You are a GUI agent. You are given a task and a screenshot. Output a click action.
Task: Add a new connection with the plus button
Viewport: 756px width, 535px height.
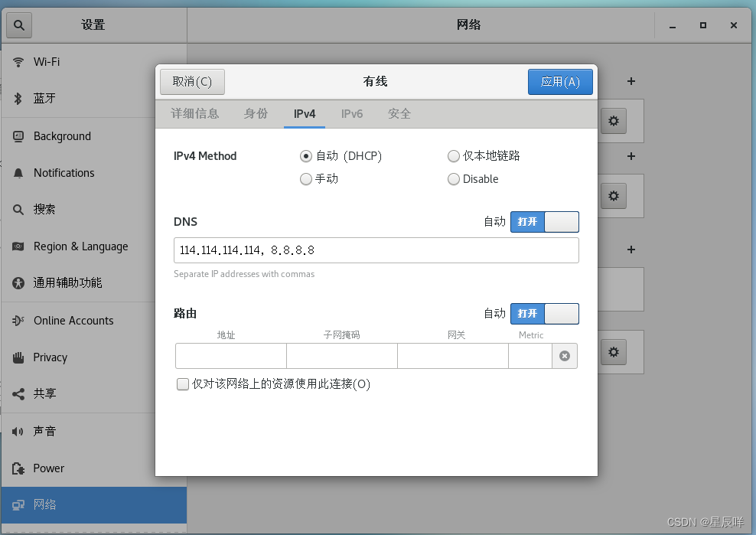click(631, 81)
